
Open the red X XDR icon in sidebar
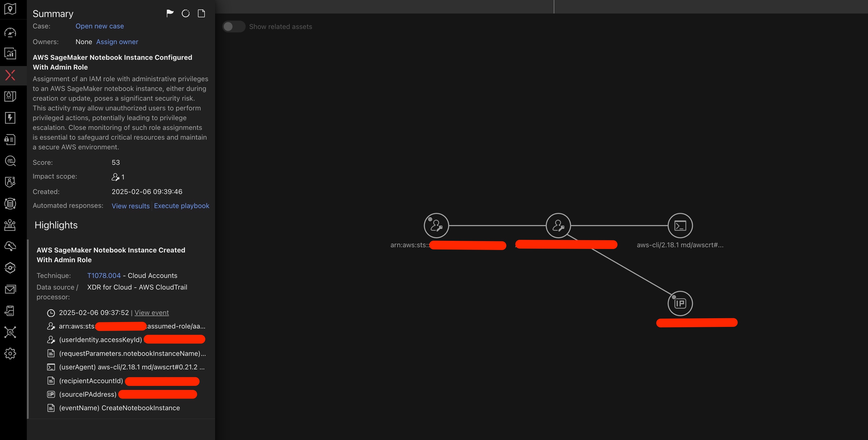coord(10,75)
